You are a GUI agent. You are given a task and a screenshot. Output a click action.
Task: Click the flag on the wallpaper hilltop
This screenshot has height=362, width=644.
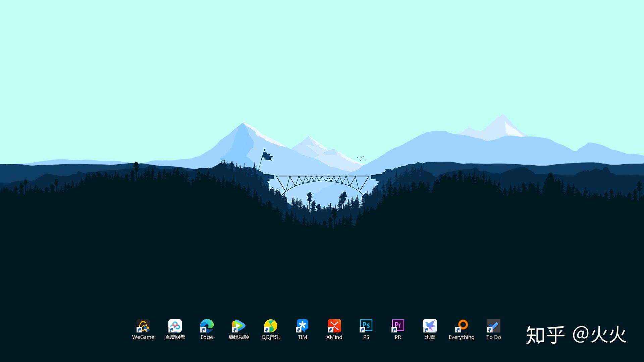coord(267,156)
